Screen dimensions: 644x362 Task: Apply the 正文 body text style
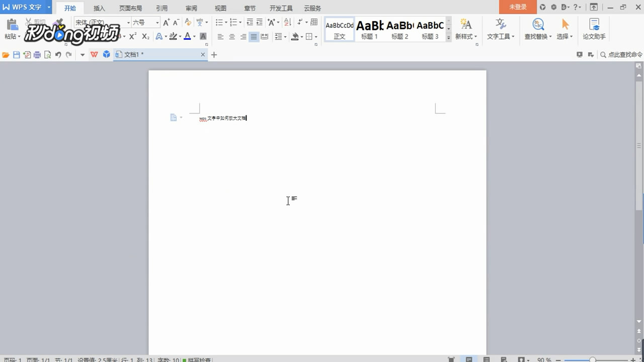click(340, 30)
